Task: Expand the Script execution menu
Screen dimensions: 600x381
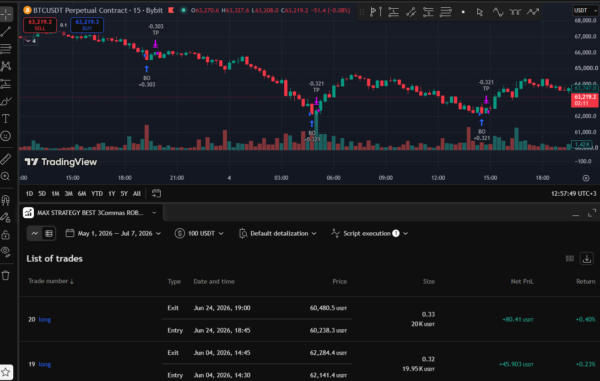Action: tap(370, 233)
